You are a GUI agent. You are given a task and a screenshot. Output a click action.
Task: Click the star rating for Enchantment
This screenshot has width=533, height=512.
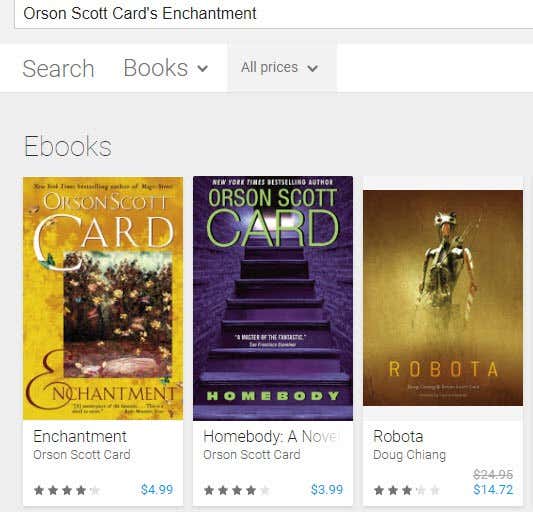pos(67,490)
